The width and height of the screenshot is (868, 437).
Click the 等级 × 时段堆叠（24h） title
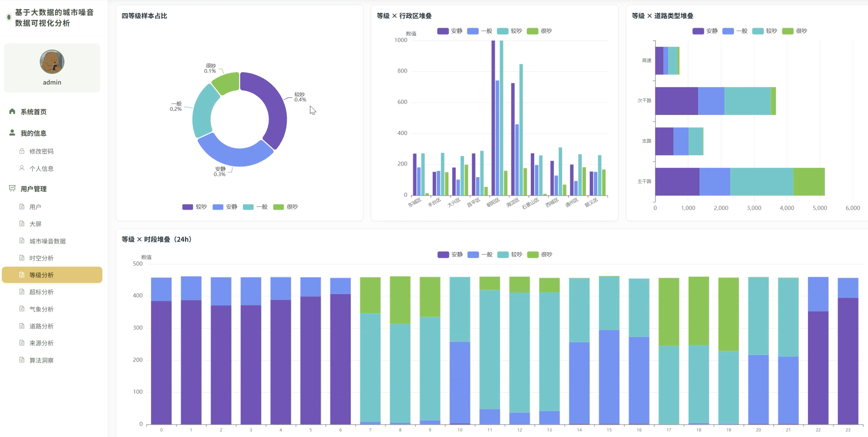157,239
